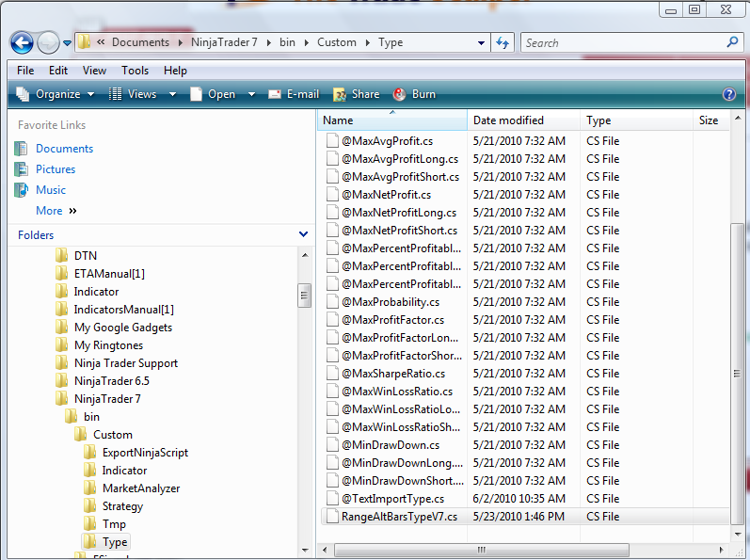
Task: Sort by Name column header
Action: coord(392,120)
